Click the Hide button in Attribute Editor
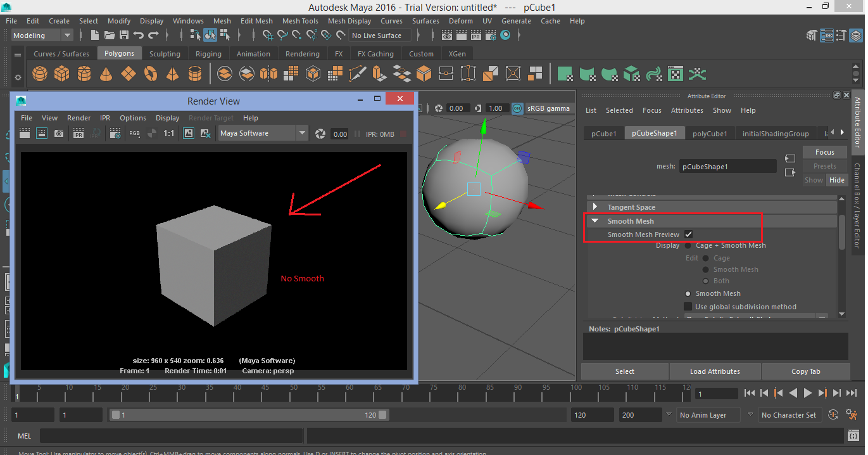Viewport: 868px width, 455px height. pos(837,180)
